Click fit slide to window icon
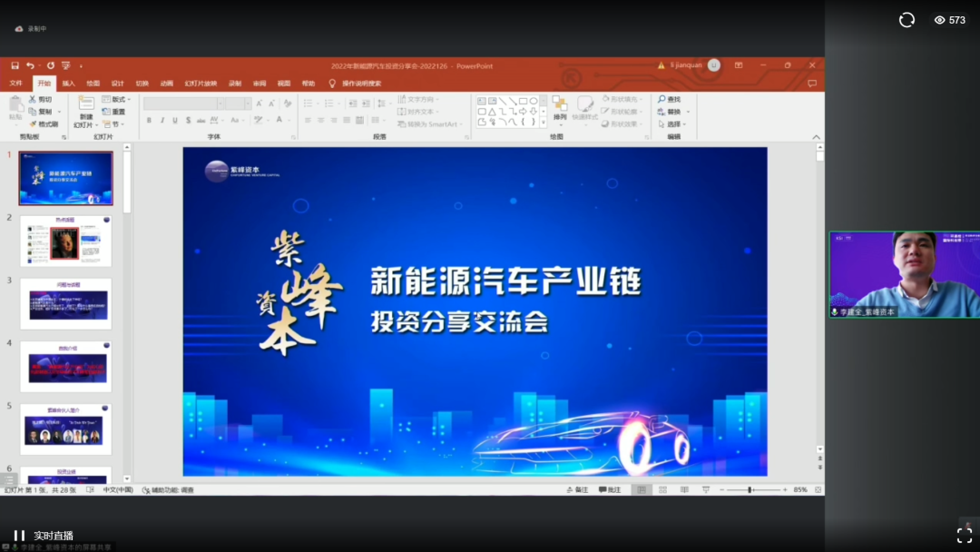The image size is (980, 552). pyautogui.click(x=818, y=490)
